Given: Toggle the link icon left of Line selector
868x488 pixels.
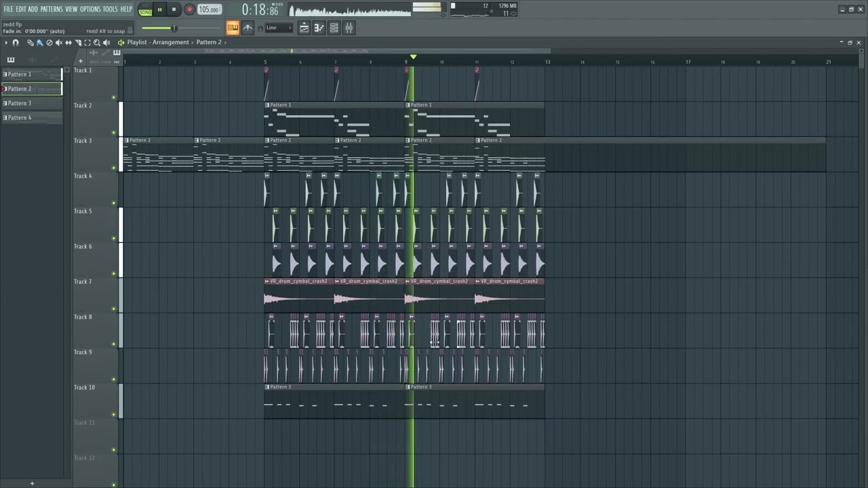Looking at the screenshot, I should [x=260, y=28].
